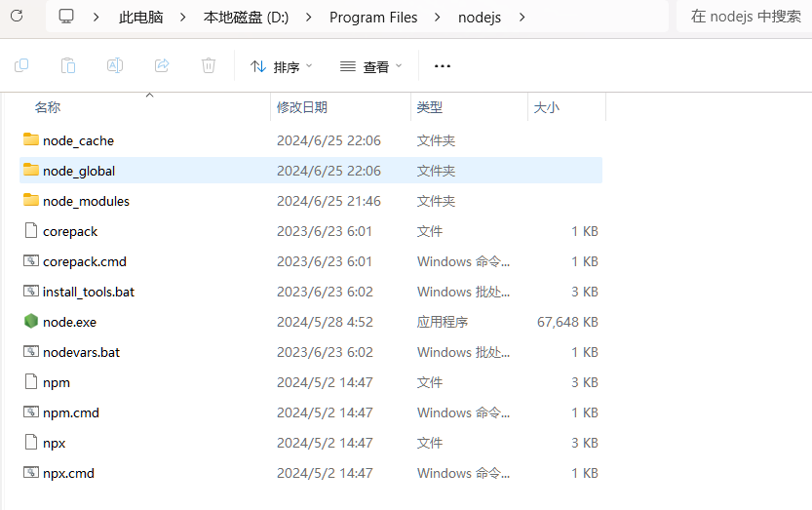The width and height of the screenshot is (812, 510).
Task: Expand chevron after monitor icon in breadcrumb
Action: coord(96,18)
